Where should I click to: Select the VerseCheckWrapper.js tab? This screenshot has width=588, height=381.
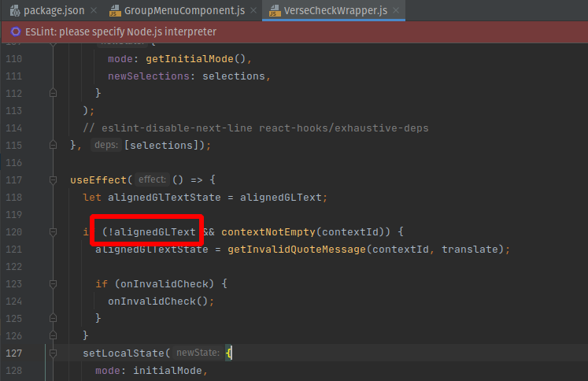coord(334,10)
